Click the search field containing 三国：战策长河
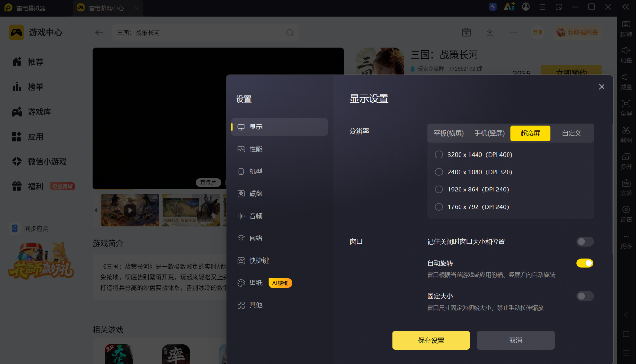This screenshot has width=636, height=364. tap(205, 32)
